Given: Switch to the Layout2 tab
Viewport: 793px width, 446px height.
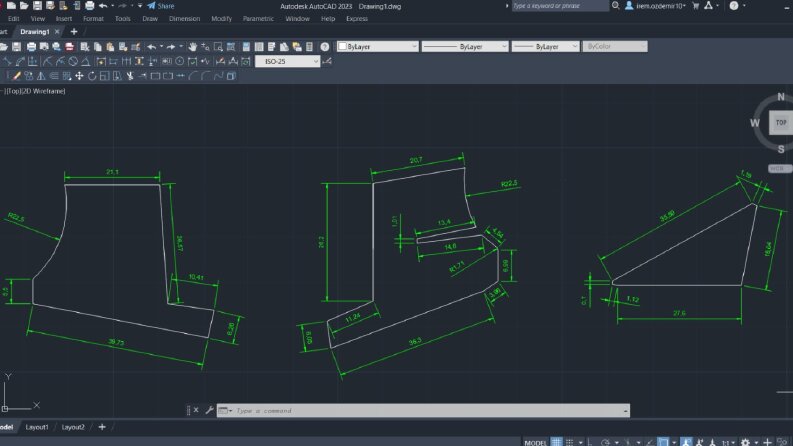Looking at the screenshot, I should pos(73,427).
